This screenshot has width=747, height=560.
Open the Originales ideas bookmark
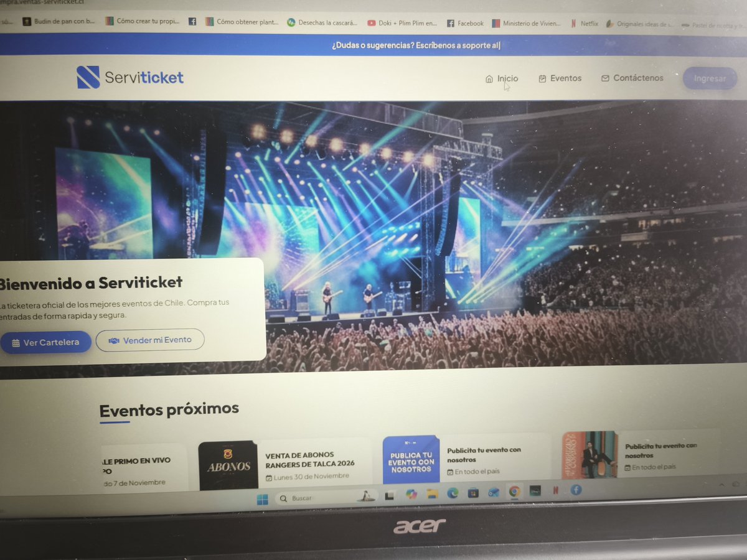[x=640, y=25]
